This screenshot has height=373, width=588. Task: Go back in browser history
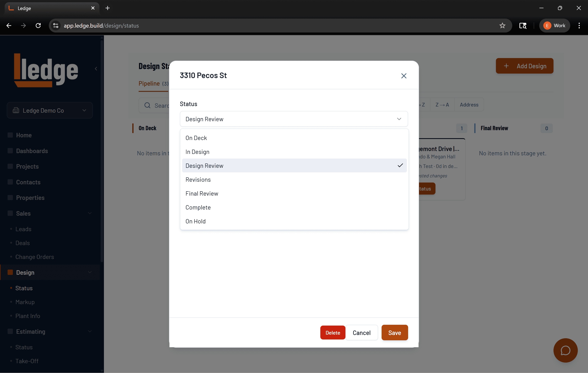coord(9,25)
